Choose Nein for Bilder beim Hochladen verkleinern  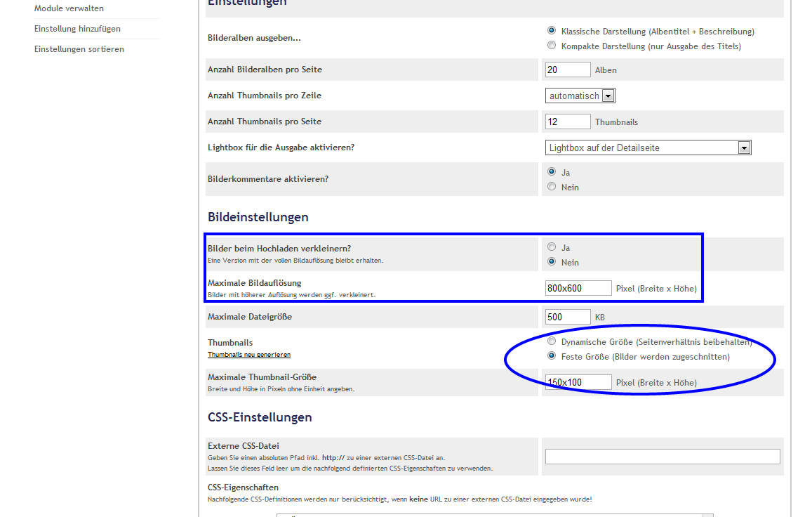552,262
